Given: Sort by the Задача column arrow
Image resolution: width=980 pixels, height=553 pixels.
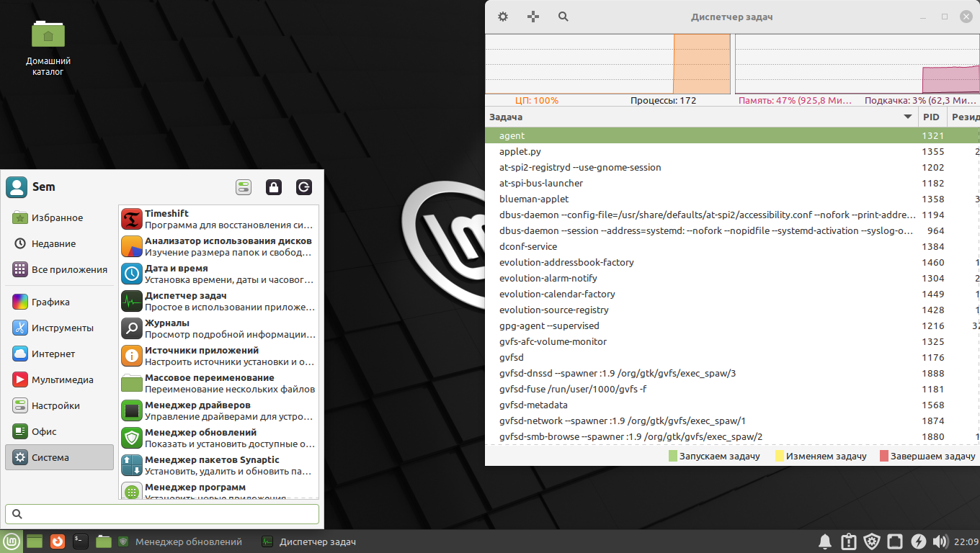Looking at the screenshot, I should click(907, 117).
